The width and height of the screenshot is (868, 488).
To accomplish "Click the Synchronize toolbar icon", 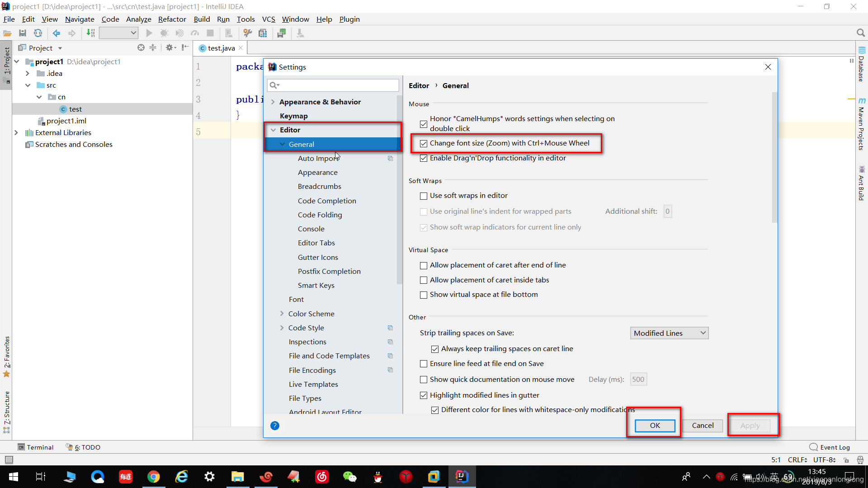I will (38, 33).
